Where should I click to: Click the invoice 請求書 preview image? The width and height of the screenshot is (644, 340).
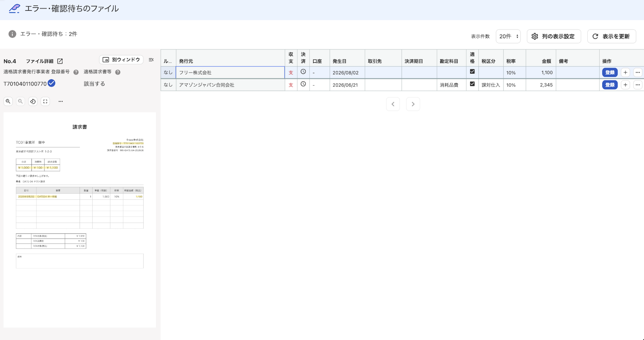(x=80, y=220)
